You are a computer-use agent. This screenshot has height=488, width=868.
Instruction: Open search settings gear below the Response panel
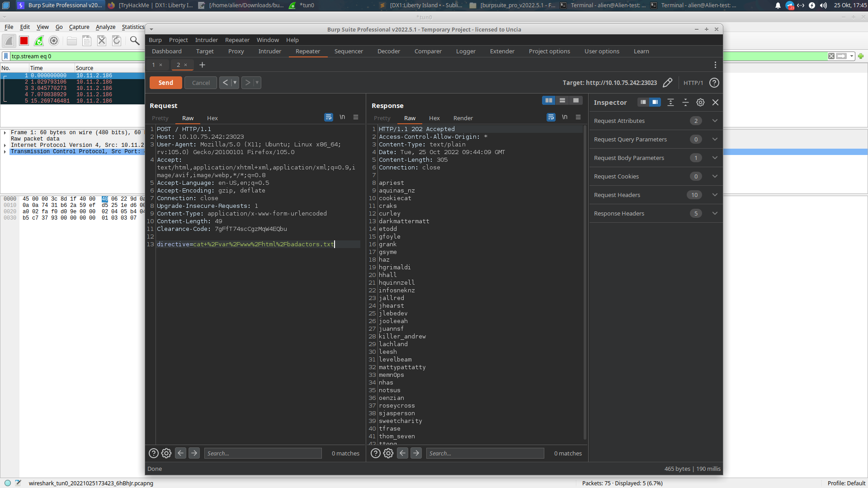point(388,453)
